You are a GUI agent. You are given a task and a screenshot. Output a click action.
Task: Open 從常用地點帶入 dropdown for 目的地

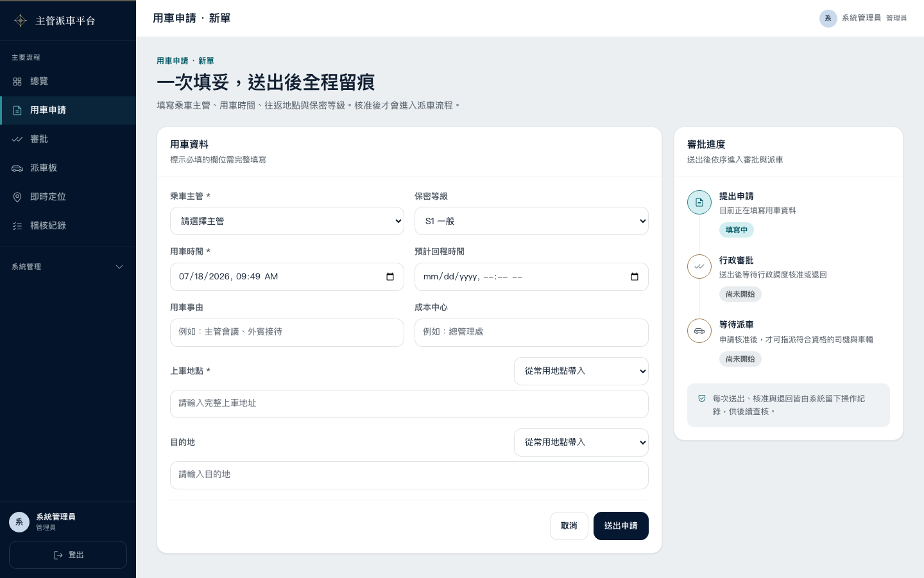[581, 442]
